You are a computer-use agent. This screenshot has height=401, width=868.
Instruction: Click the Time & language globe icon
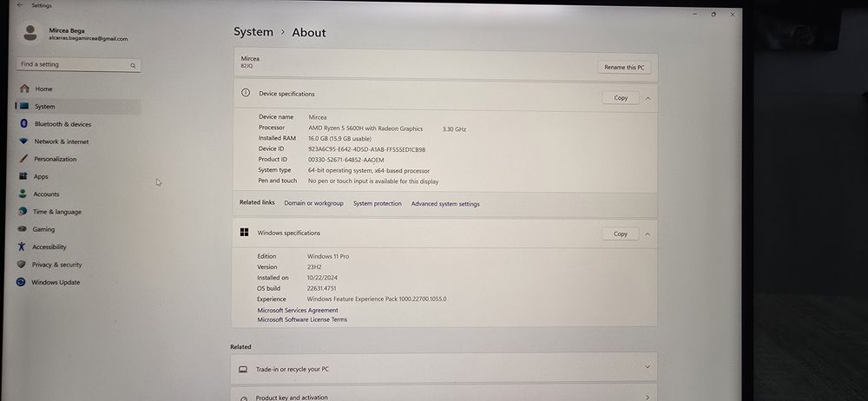[23, 211]
